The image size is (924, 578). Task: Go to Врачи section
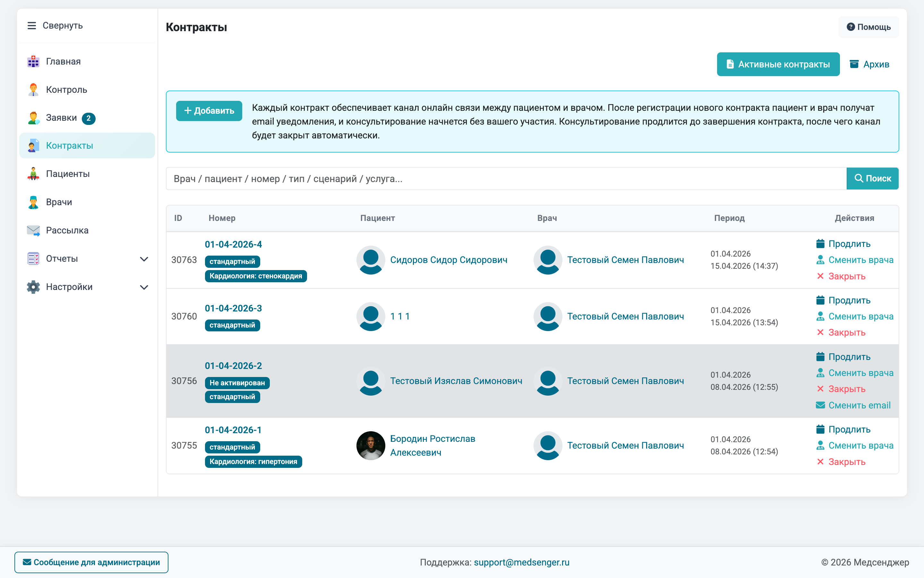(x=87, y=202)
